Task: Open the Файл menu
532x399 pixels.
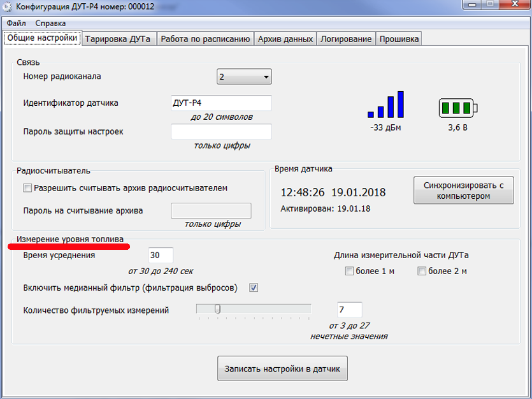Action: click(x=17, y=23)
